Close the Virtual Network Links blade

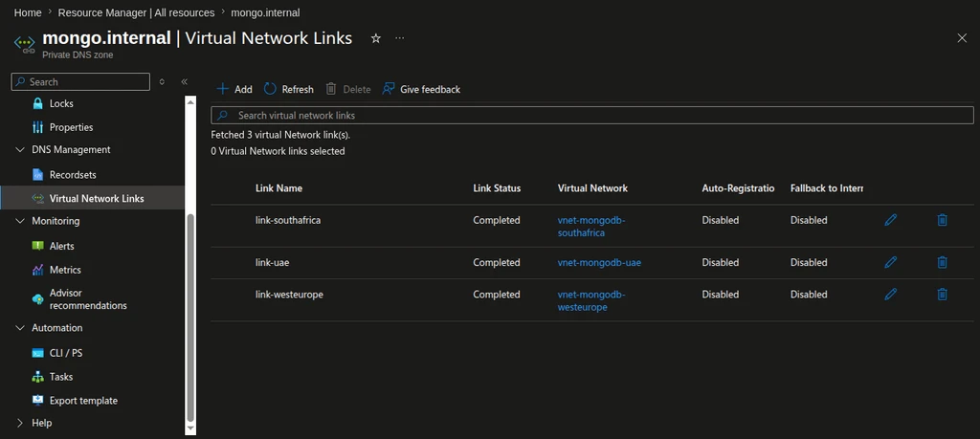(962, 38)
